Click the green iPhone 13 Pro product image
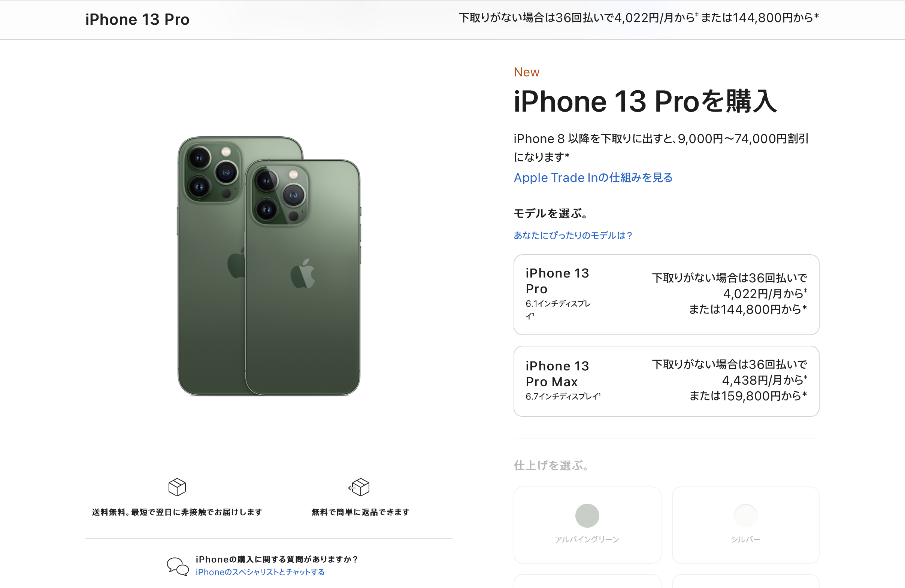Image resolution: width=905 pixels, height=588 pixels. 269,266
